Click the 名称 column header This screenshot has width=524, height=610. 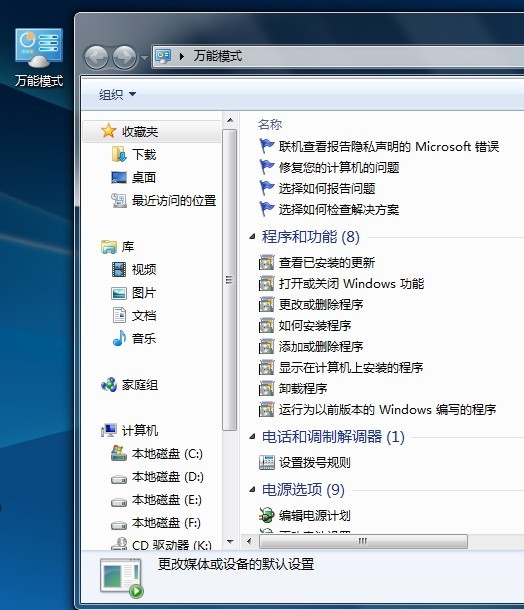click(x=270, y=124)
